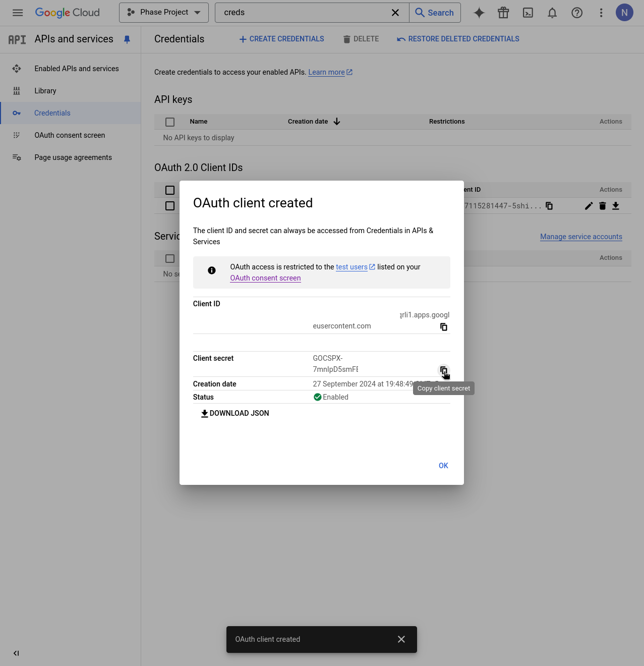Check the Service Accounts header checkbox
The image size is (644, 666).
click(x=170, y=258)
